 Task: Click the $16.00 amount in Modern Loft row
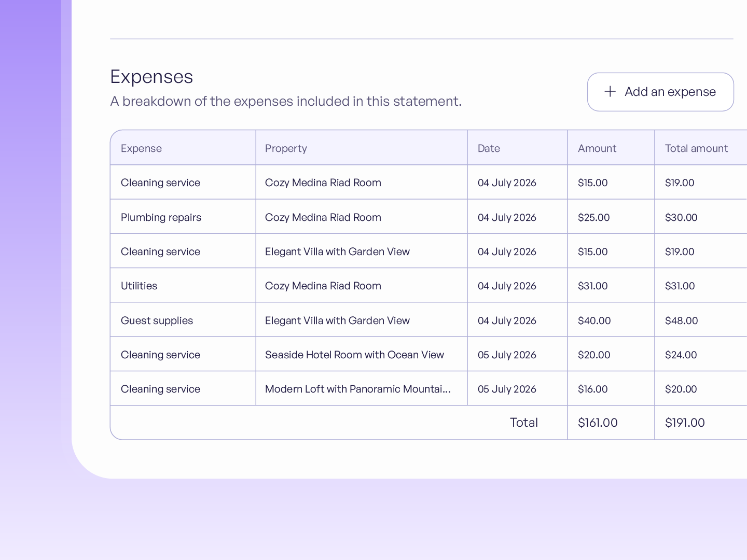pos(593,389)
